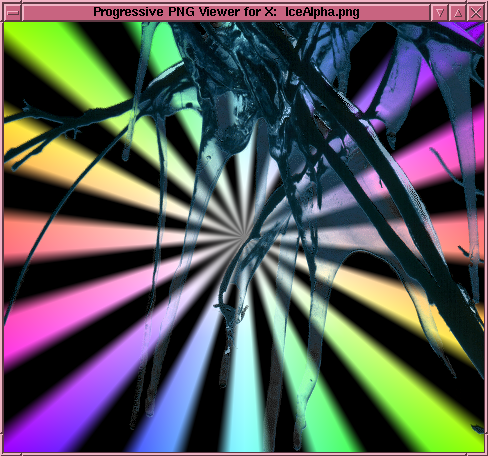This screenshot has width=488, height=456.
Task: Click the upward triangle maximize icon
Action: pyautogui.click(x=458, y=13)
